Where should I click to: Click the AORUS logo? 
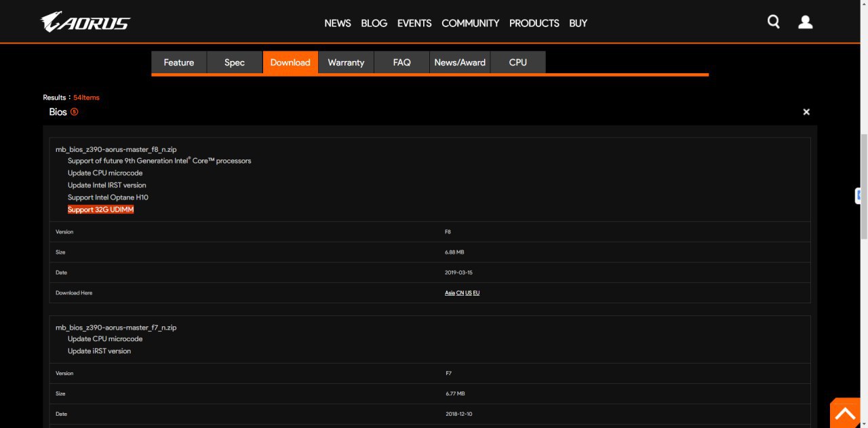click(x=85, y=22)
